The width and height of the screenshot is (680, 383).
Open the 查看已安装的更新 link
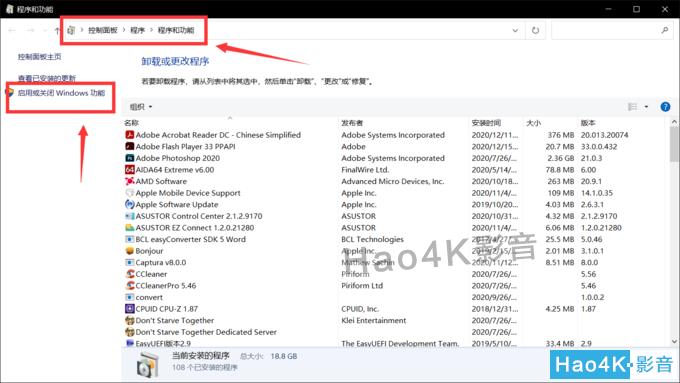(47, 78)
